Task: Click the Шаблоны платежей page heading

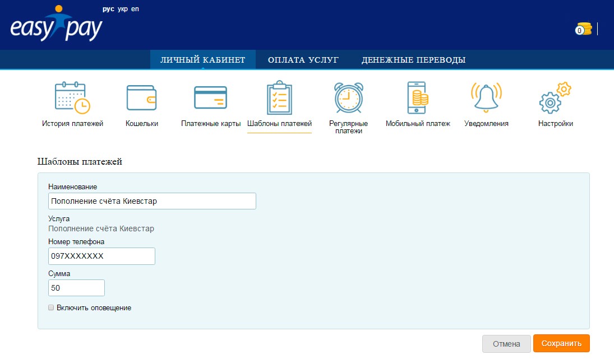Action: (80, 161)
